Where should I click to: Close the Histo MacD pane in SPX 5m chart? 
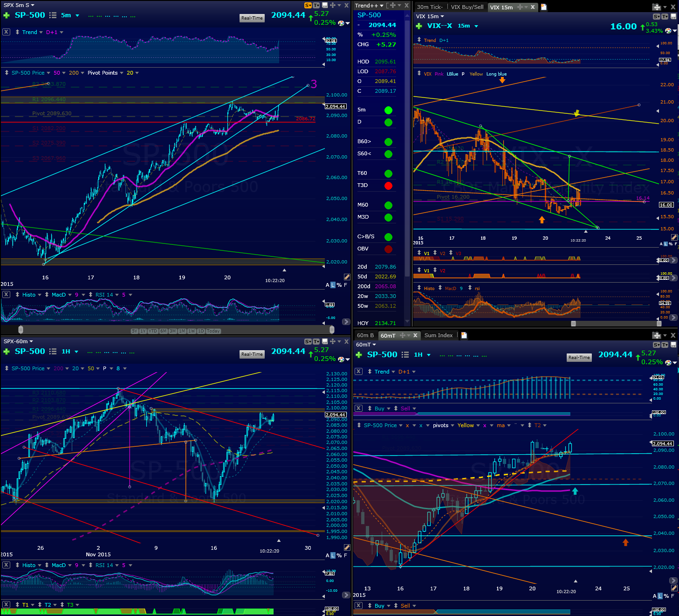pyautogui.click(x=6, y=295)
